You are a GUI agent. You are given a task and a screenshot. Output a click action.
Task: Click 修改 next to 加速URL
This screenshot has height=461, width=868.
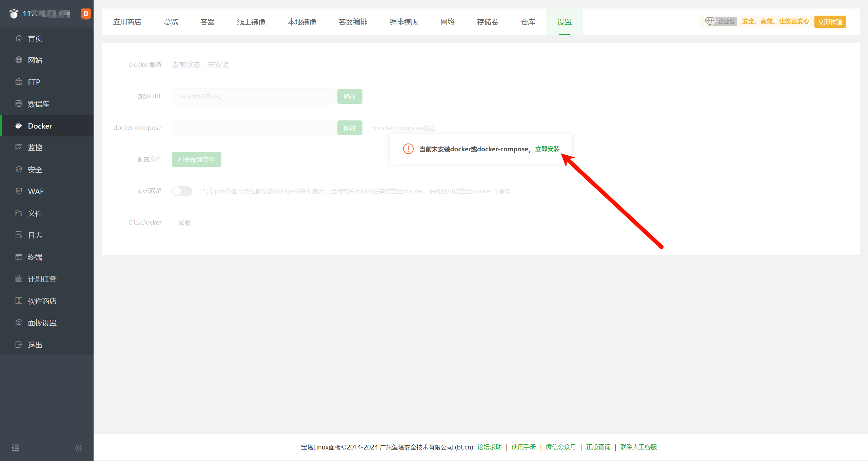click(x=350, y=96)
